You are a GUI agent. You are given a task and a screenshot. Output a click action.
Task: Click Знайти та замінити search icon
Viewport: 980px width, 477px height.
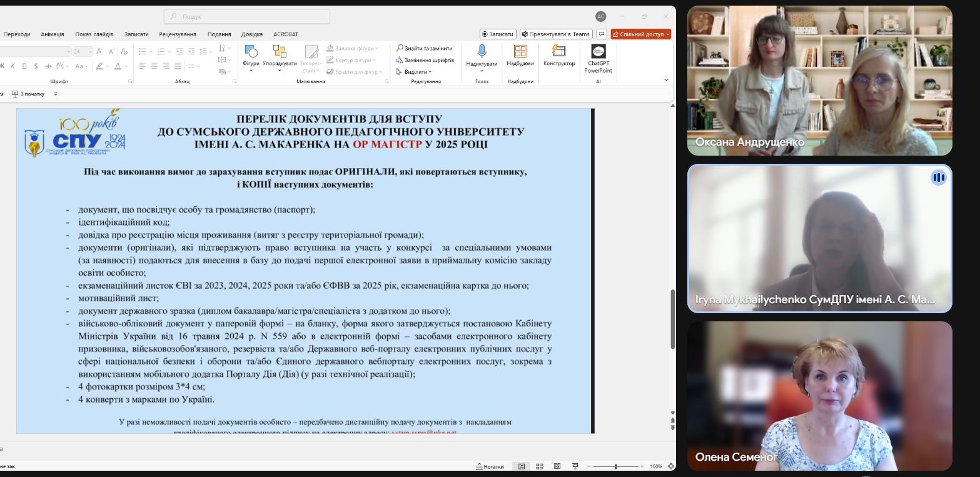tap(400, 48)
